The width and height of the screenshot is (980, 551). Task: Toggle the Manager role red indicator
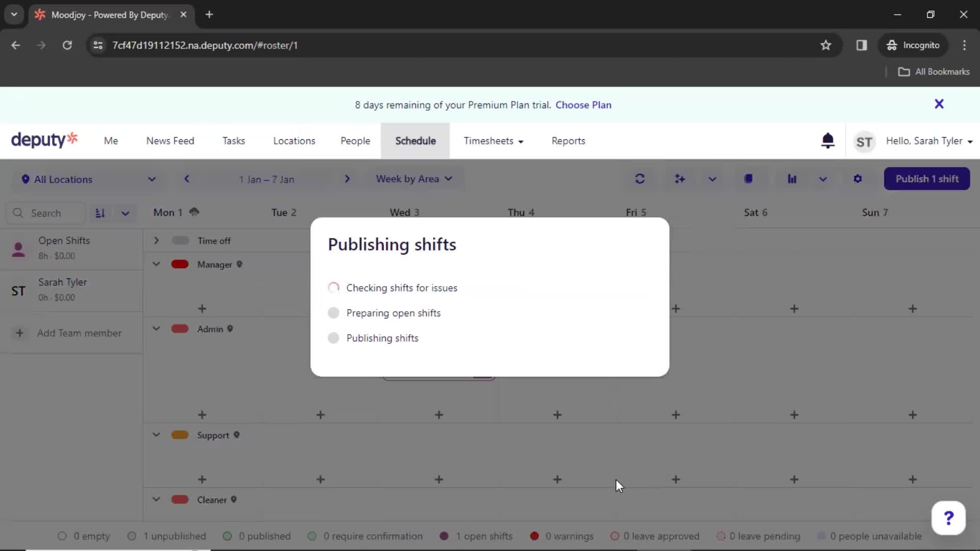click(179, 264)
